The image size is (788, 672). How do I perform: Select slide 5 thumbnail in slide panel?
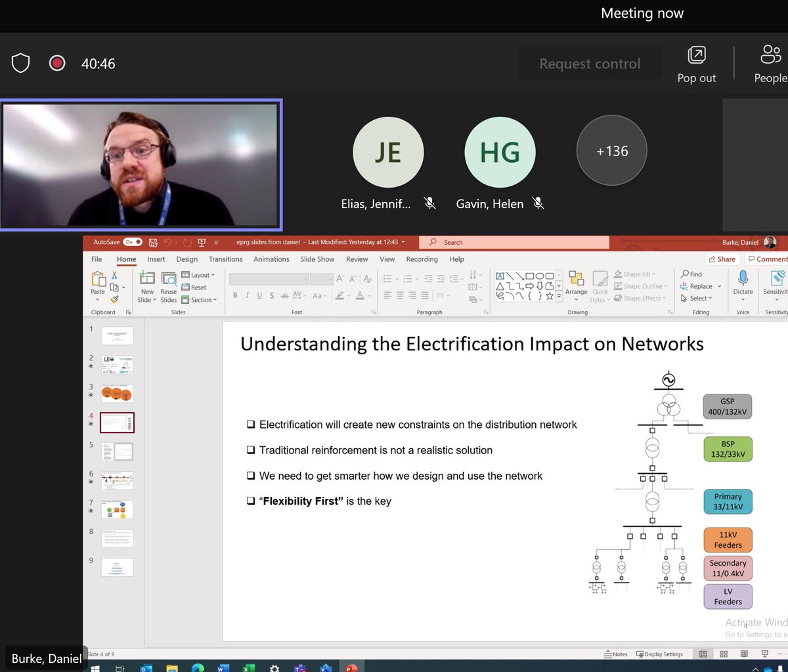117,451
